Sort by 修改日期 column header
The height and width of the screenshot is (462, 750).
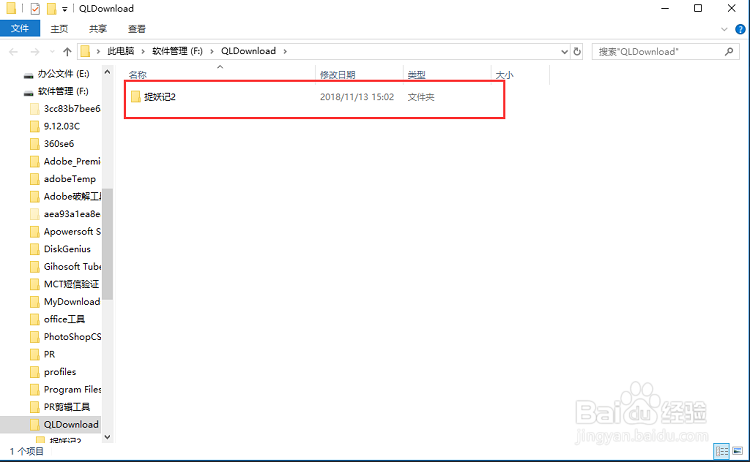pyautogui.click(x=338, y=75)
